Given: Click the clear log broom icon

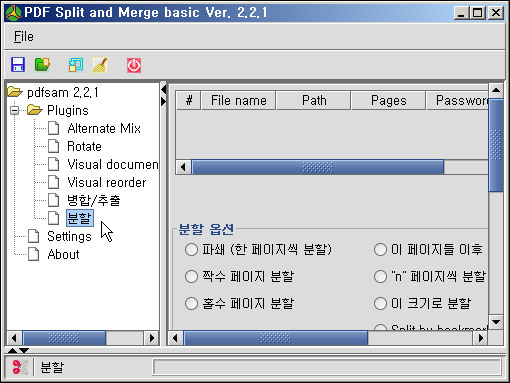Looking at the screenshot, I should click(100, 65).
